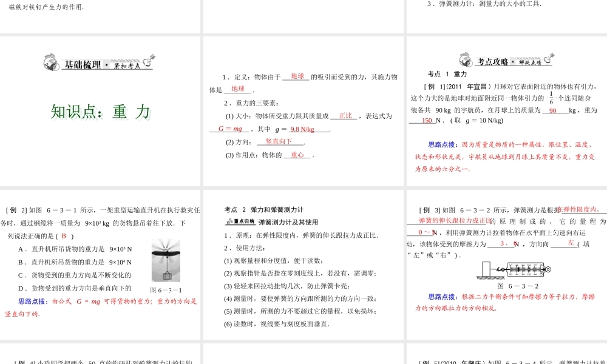This screenshot has height=364, width=607.
Task: Click the heading "2.重力的三要素:"
Action: [251, 103]
